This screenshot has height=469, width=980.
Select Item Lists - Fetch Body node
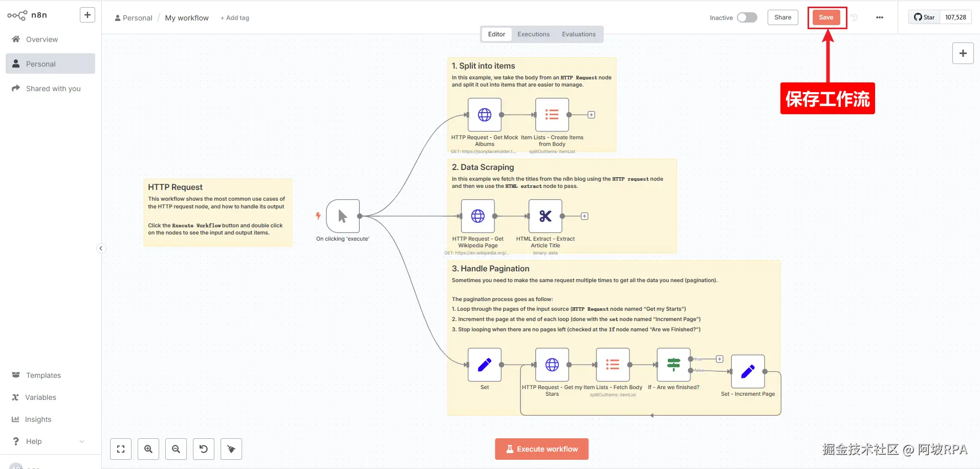[x=613, y=365]
